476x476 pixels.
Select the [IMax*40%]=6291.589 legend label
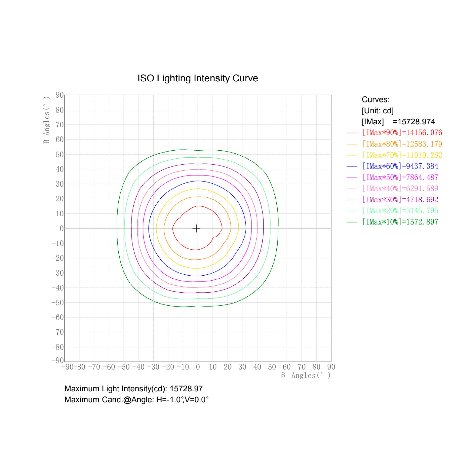click(x=400, y=188)
